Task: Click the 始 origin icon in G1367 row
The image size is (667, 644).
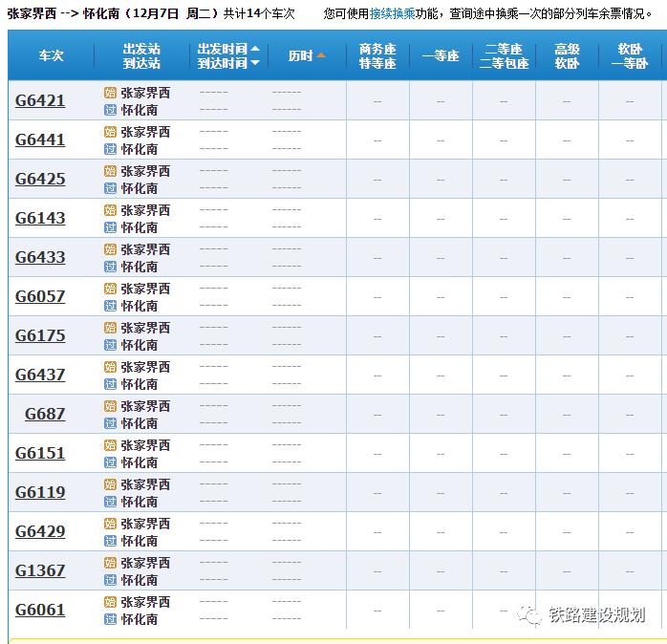Action: (110, 563)
